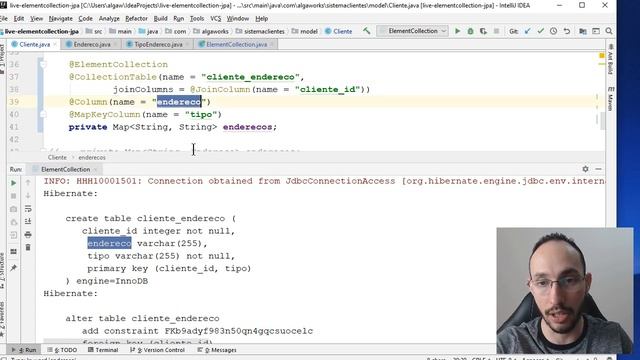Open the Window menu
The height and width of the screenshot is (360, 640).
coord(238,19)
